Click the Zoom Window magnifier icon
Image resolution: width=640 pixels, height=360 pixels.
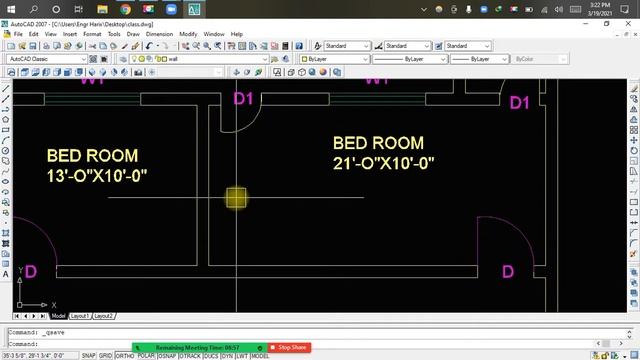click(207, 46)
